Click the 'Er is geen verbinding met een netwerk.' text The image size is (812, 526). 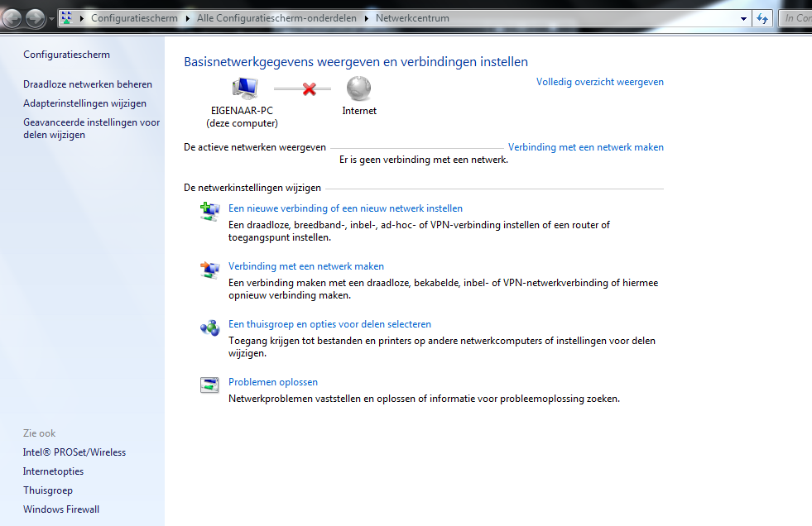click(424, 160)
